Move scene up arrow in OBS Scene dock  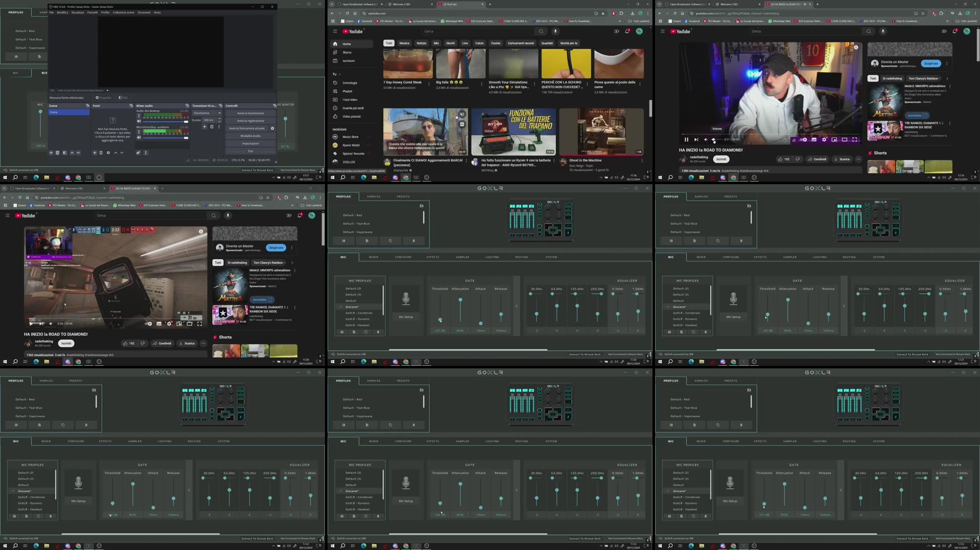(x=72, y=152)
